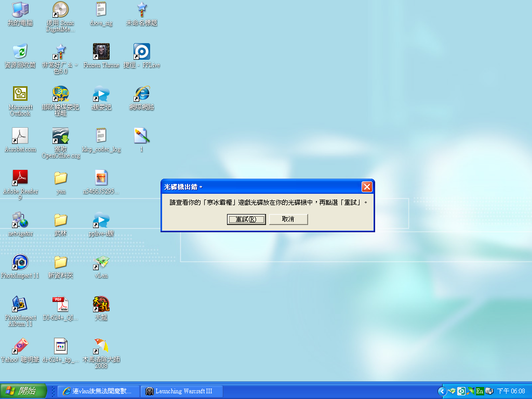Select the Acrobat.com shortcut icon
This screenshot has height=399, width=532.
click(x=20, y=136)
